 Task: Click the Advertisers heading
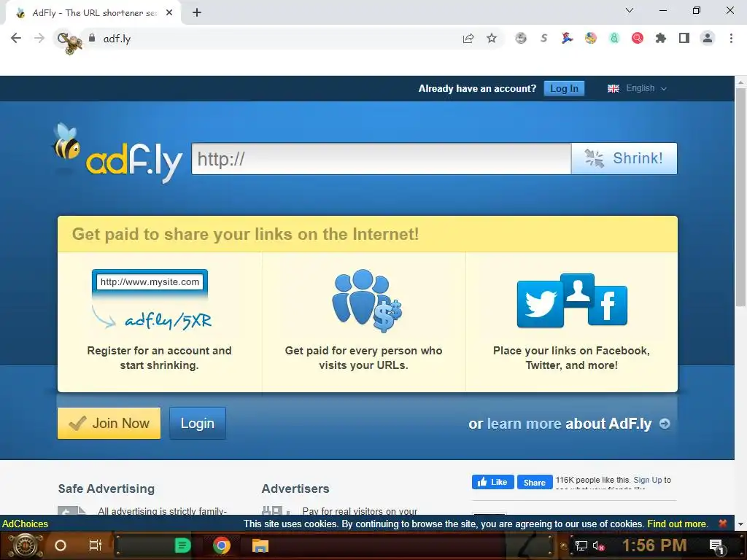coord(295,489)
